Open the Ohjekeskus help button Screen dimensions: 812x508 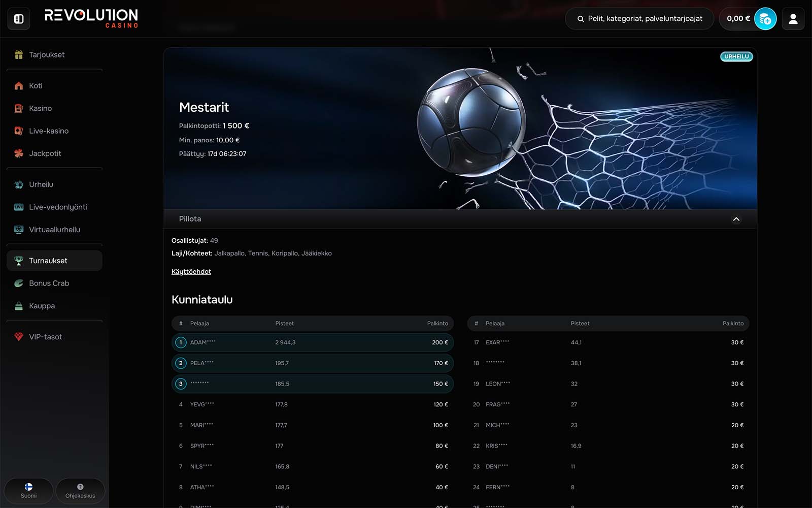pyautogui.click(x=80, y=491)
